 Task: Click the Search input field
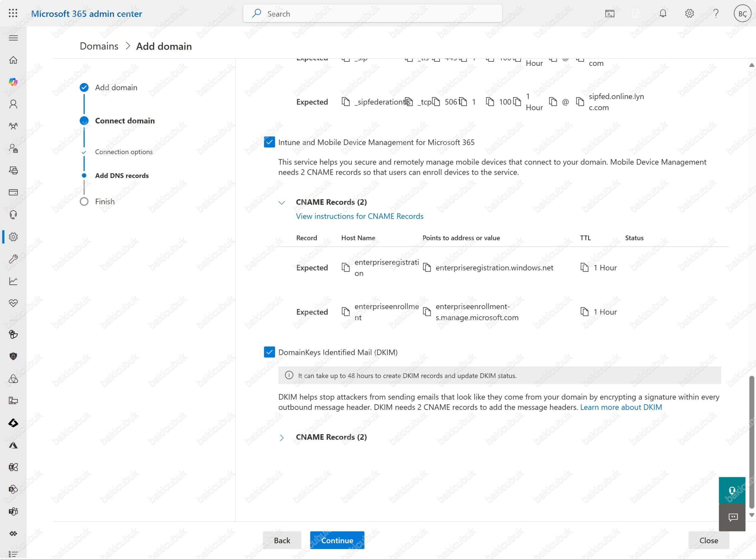pyautogui.click(x=372, y=14)
